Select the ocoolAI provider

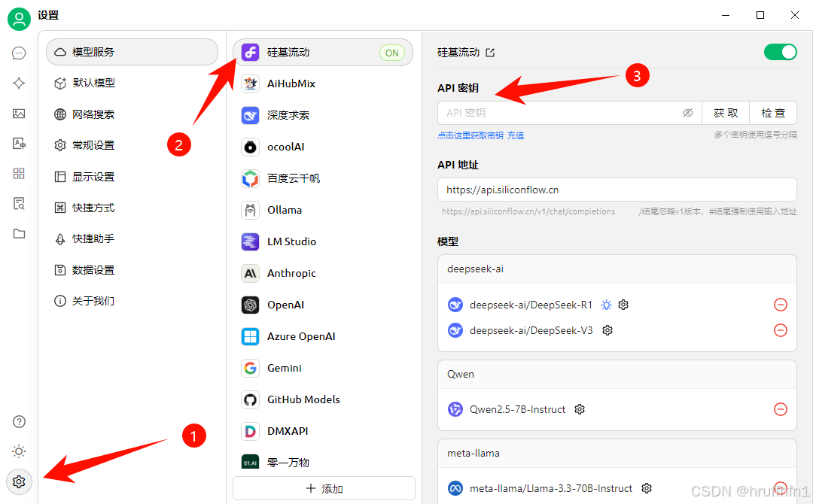[x=322, y=147]
